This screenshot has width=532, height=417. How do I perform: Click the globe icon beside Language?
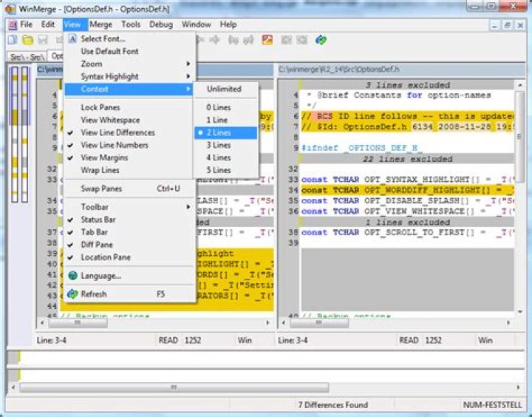[x=72, y=275]
